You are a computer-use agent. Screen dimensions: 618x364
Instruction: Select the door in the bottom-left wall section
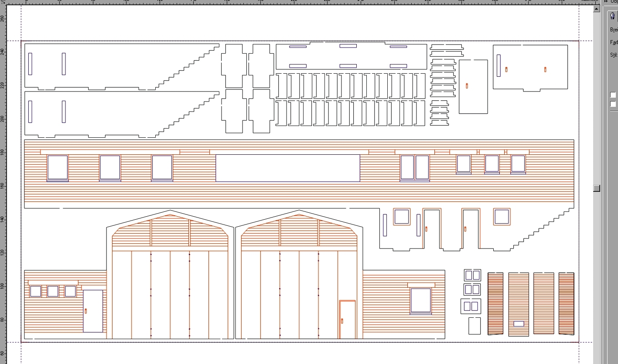tap(93, 311)
